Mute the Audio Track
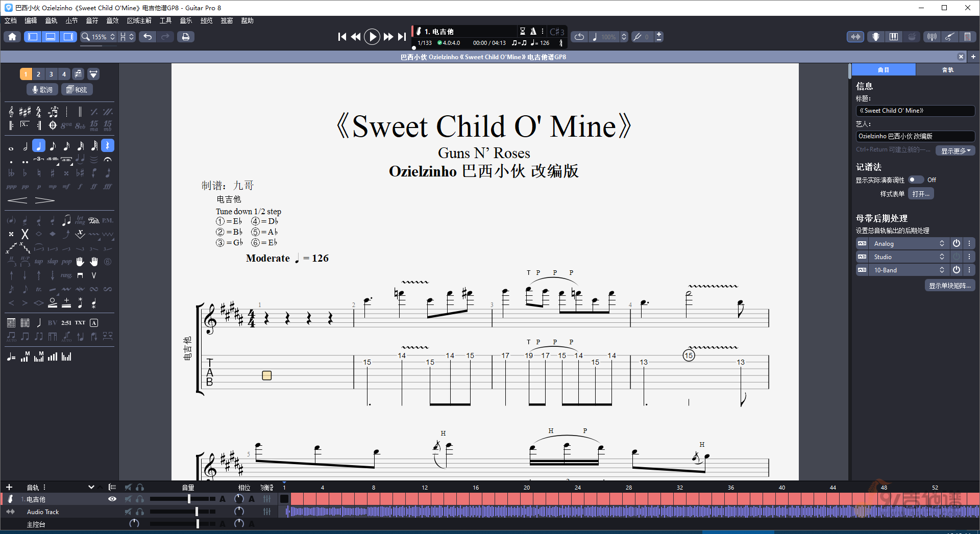This screenshot has width=980, height=534. (x=128, y=512)
